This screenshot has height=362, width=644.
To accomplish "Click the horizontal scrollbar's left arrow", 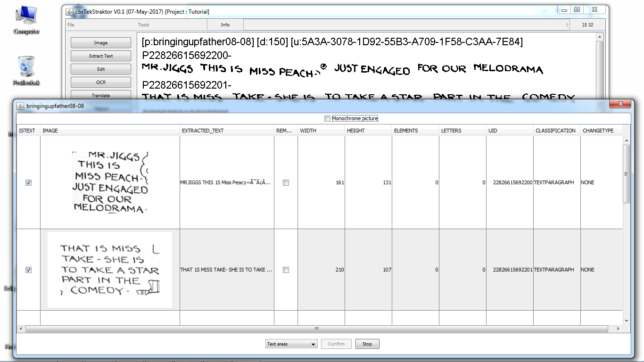I will point(21,329).
